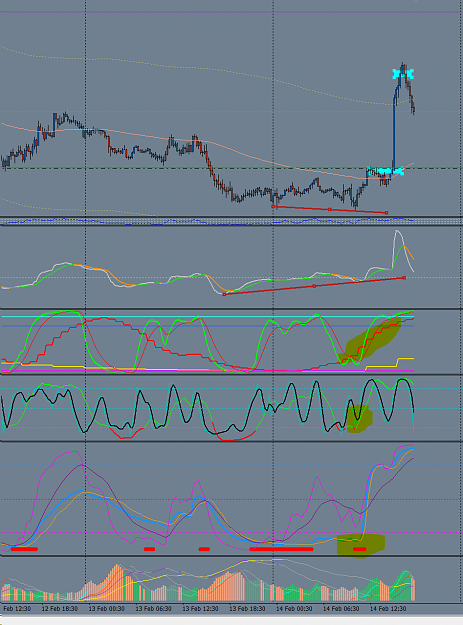Click the '12 Feb 18:30' time axis label
The width and height of the screenshot is (463, 625).
click(x=60, y=609)
